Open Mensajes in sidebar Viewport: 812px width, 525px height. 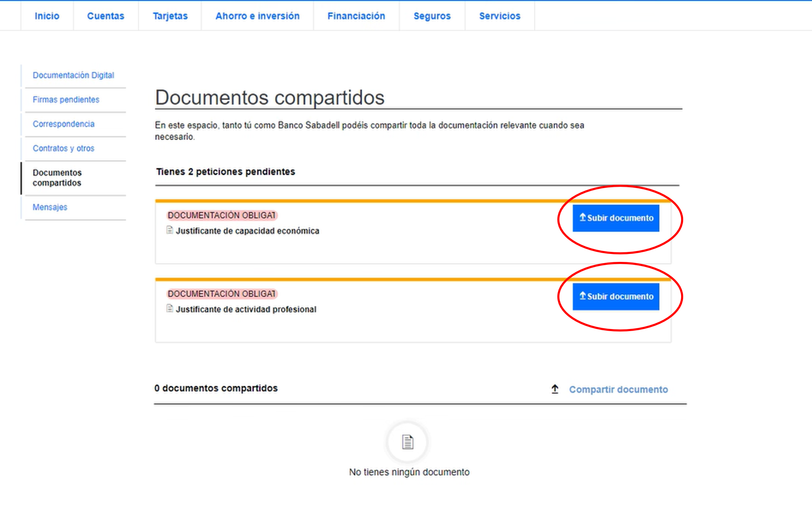(x=50, y=207)
